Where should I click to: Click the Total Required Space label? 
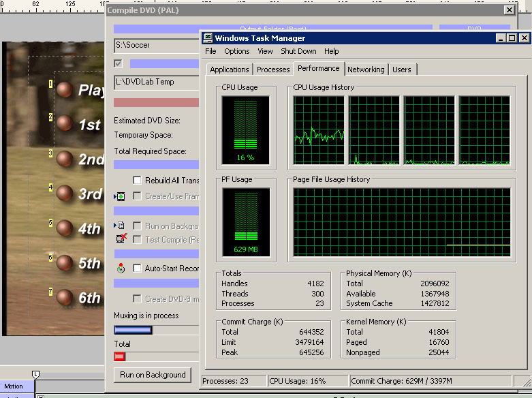click(150, 151)
